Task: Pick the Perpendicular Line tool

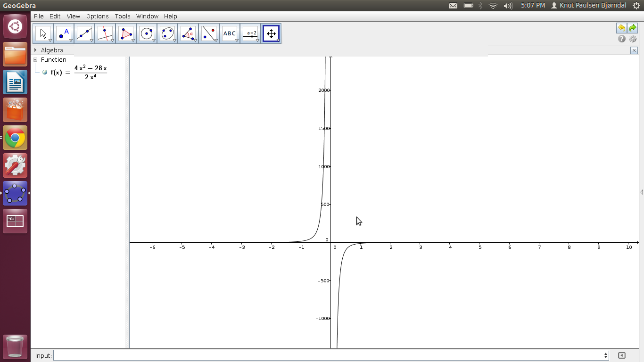Action: point(105,33)
